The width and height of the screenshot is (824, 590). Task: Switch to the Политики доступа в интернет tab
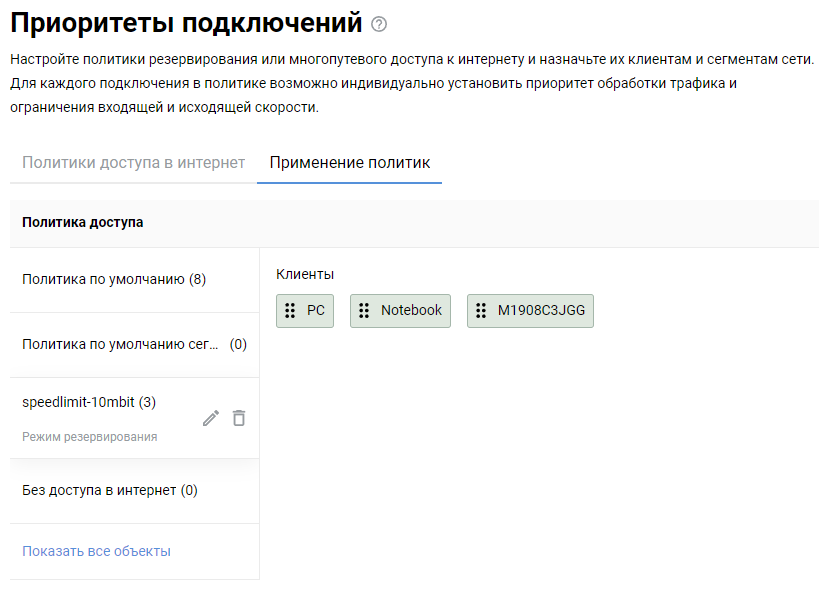click(133, 163)
